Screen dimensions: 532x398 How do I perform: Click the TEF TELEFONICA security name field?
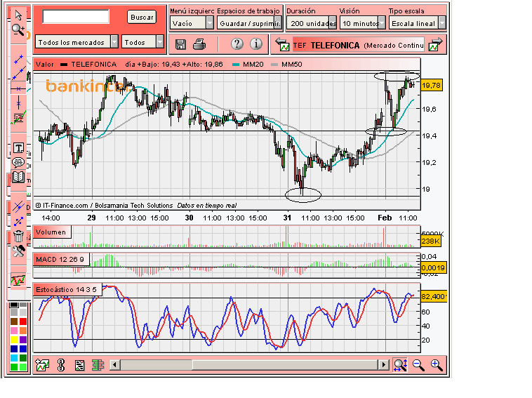[x=358, y=45]
